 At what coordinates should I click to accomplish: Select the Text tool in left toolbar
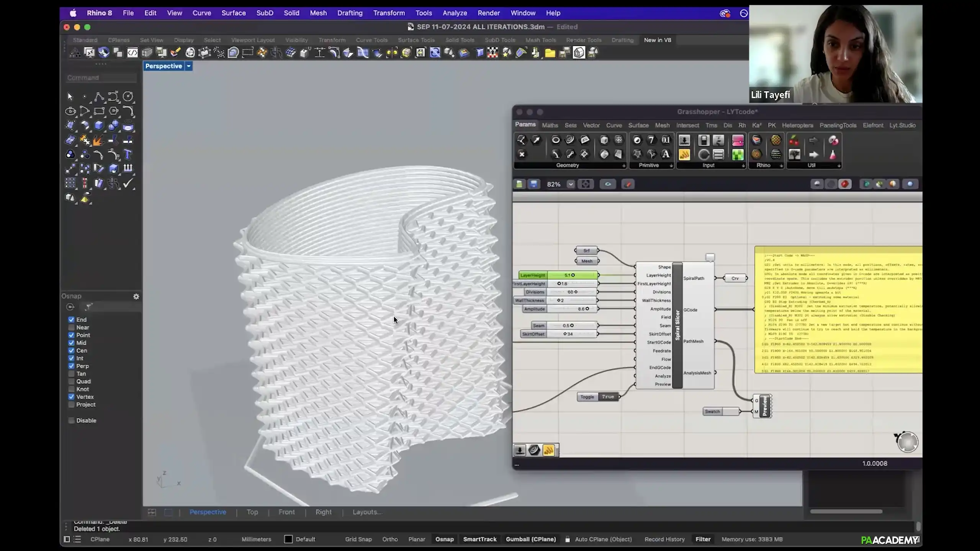click(128, 155)
